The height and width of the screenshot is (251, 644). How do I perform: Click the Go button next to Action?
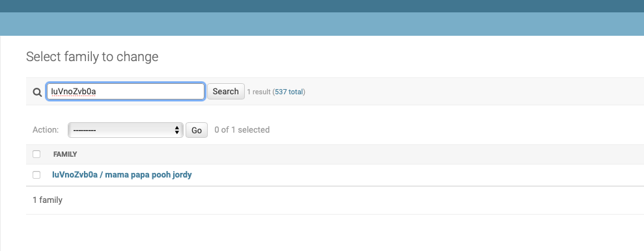pyautogui.click(x=196, y=130)
